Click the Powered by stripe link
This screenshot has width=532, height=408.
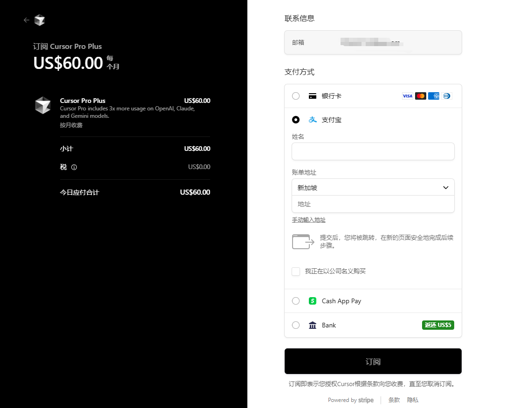[x=351, y=400]
